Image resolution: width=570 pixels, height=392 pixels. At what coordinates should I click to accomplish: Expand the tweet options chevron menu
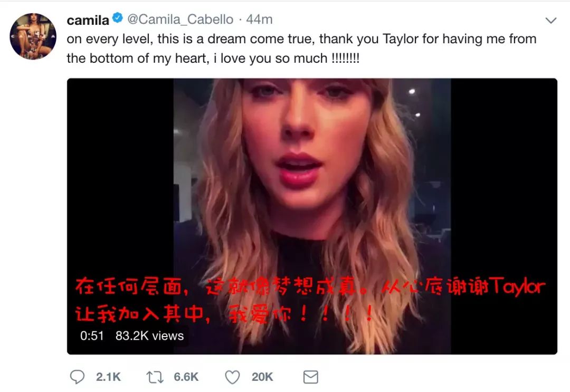pos(551,21)
